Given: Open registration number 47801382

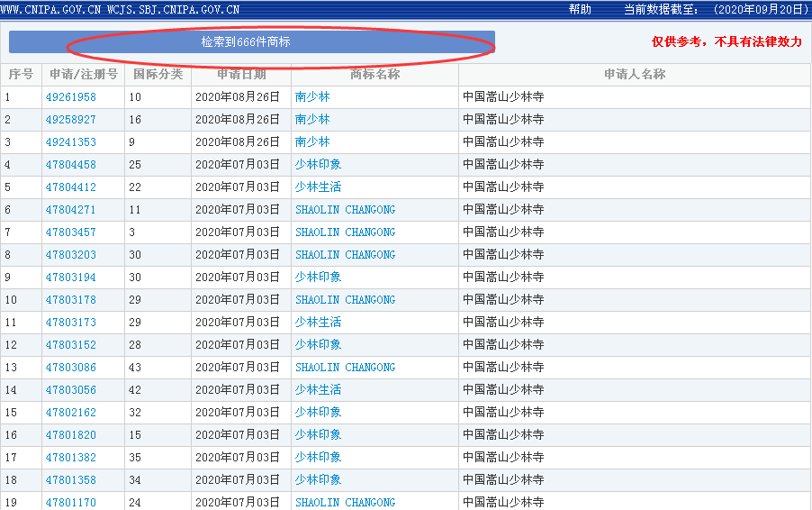Looking at the screenshot, I should pyautogui.click(x=71, y=458).
